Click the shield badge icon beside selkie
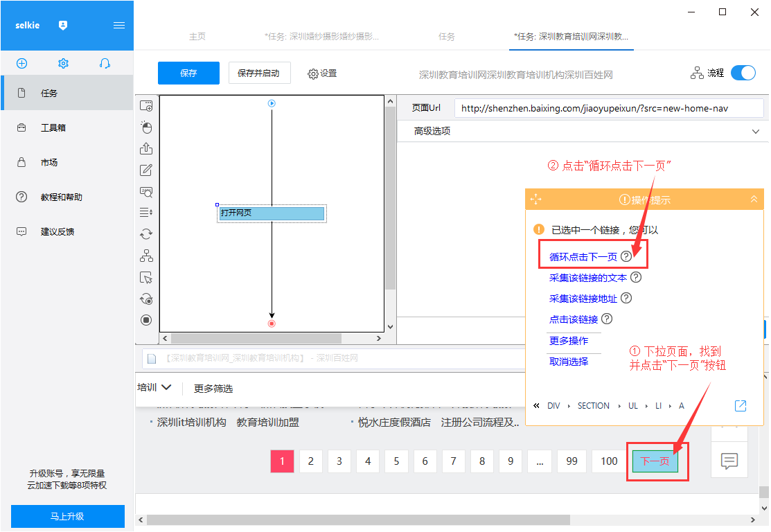 point(63,25)
